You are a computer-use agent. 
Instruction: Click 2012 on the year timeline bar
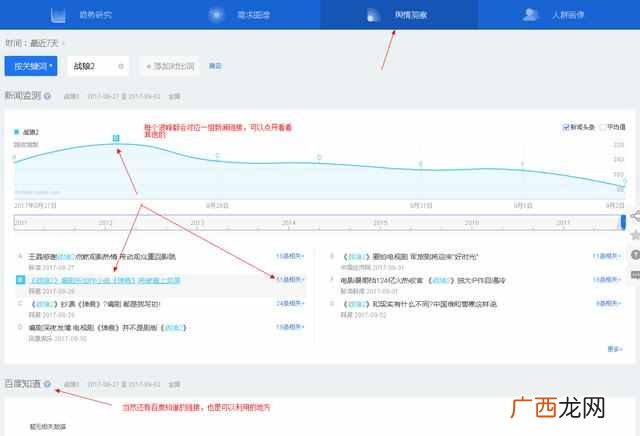pyautogui.click(x=105, y=223)
